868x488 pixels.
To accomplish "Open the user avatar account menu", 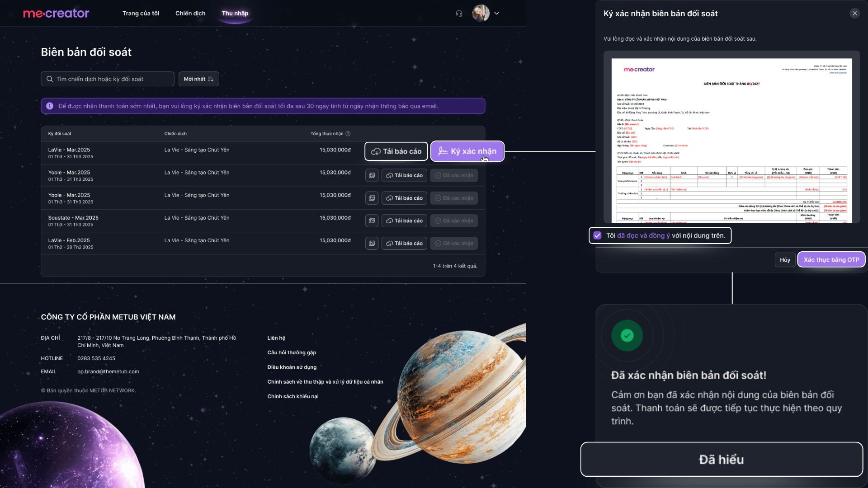I will tap(481, 14).
